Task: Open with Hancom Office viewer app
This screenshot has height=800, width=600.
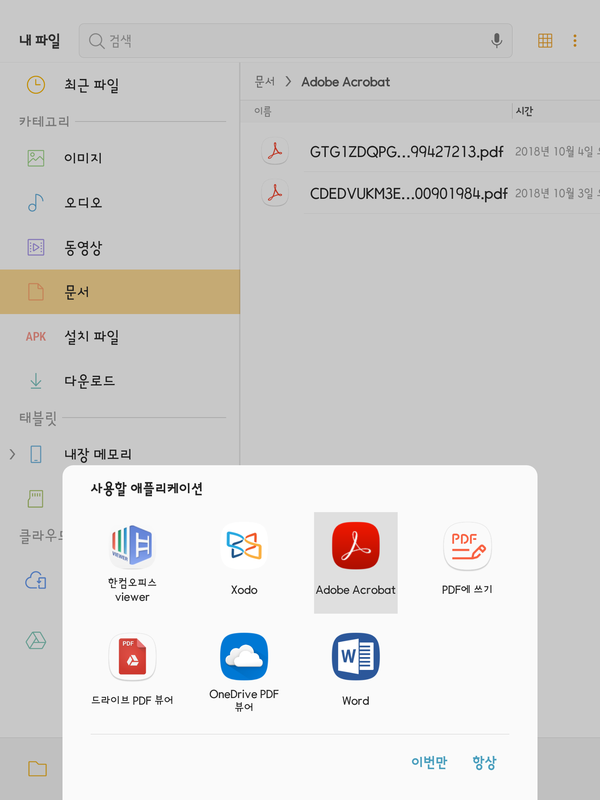Action: coord(132,563)
